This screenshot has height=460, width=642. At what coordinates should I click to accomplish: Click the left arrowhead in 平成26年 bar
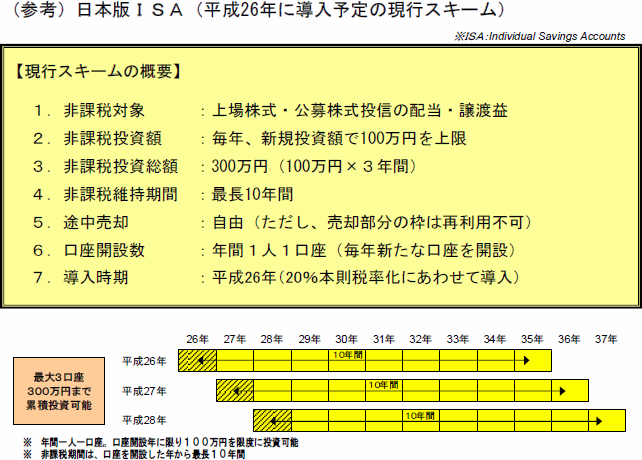(x=201, y=360)
